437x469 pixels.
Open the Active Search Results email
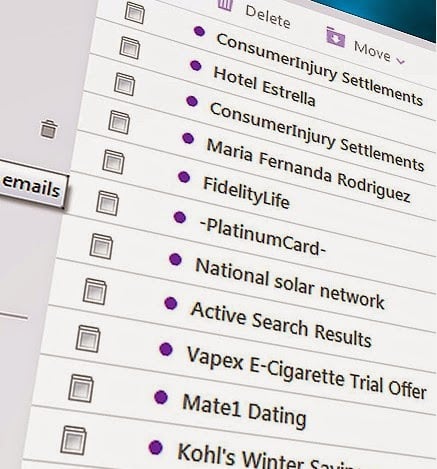point(281,325)
